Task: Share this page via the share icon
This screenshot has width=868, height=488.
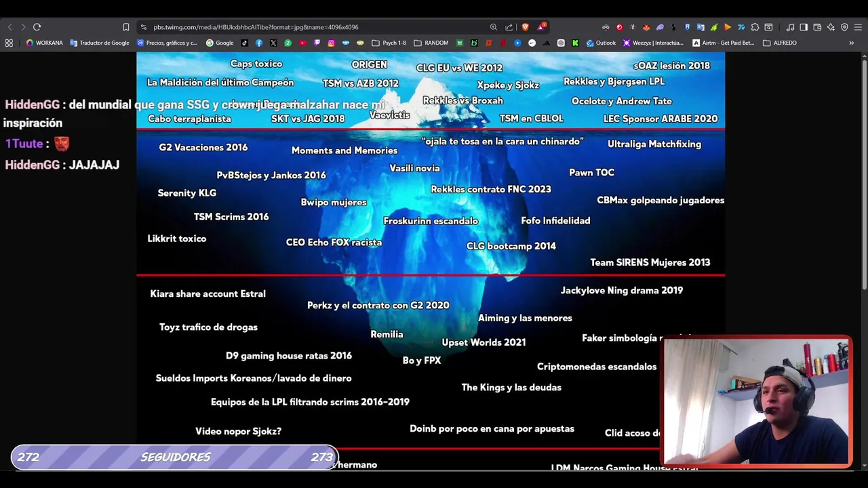Action: coord(509,27)
